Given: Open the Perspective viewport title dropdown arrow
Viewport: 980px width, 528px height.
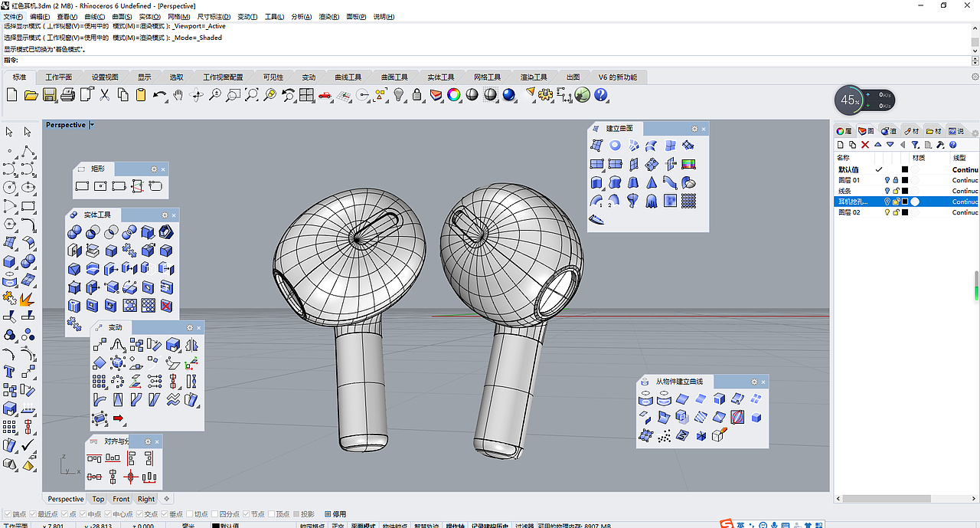Looking at the screenshot, I should 92,125.
